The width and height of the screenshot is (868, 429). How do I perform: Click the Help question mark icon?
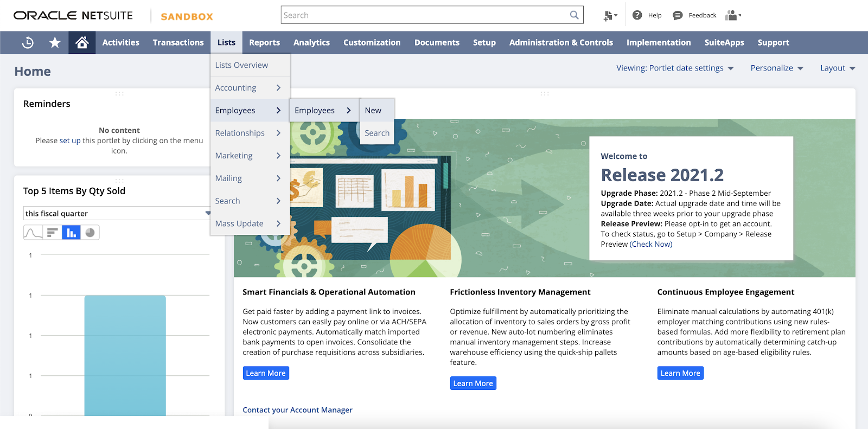(x=637, y=15)
